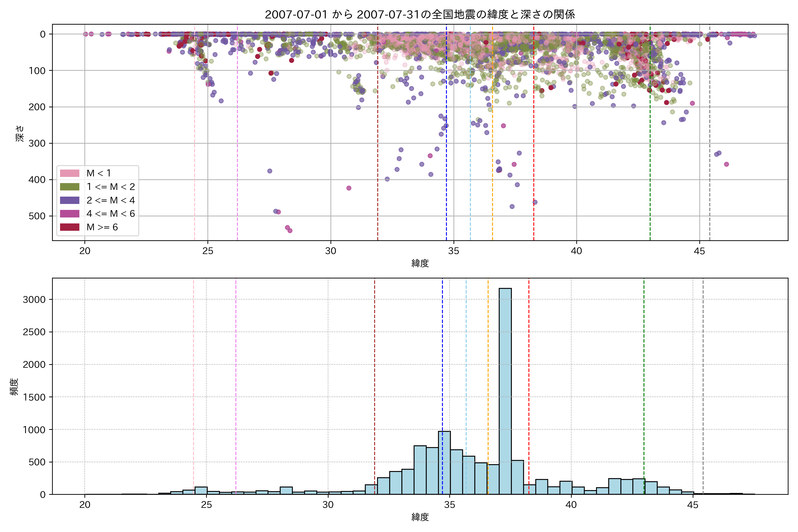Image resolution: width=798 pixels, height=532 pixels.
Task: Click the 45 x-axis tick label of scatter plot
Action: [x=699, y=251]
